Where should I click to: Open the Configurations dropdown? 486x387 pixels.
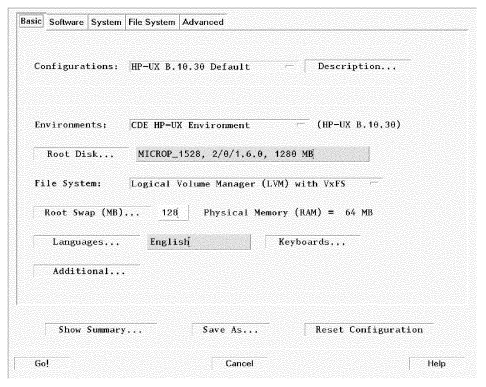click(212, 67)
